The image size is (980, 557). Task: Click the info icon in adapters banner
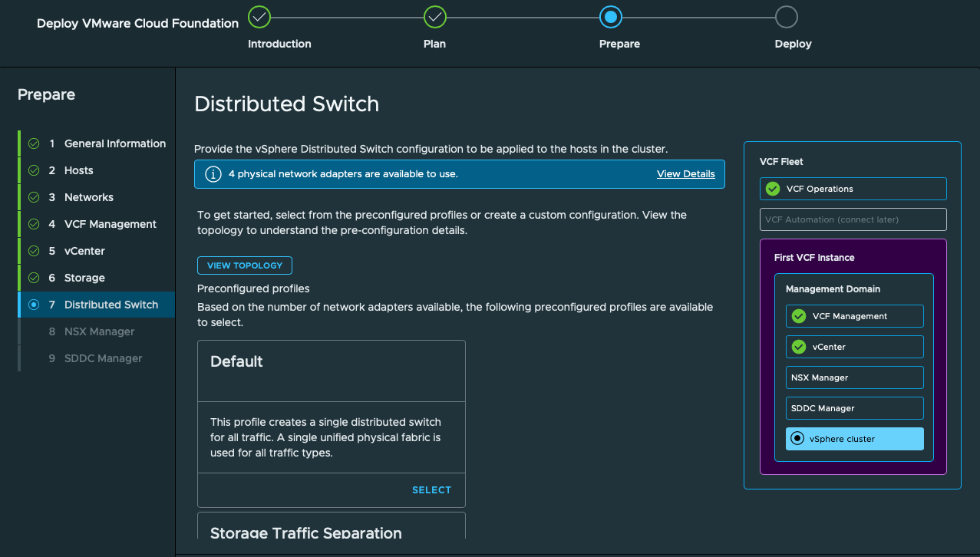[x=213, y=174]
